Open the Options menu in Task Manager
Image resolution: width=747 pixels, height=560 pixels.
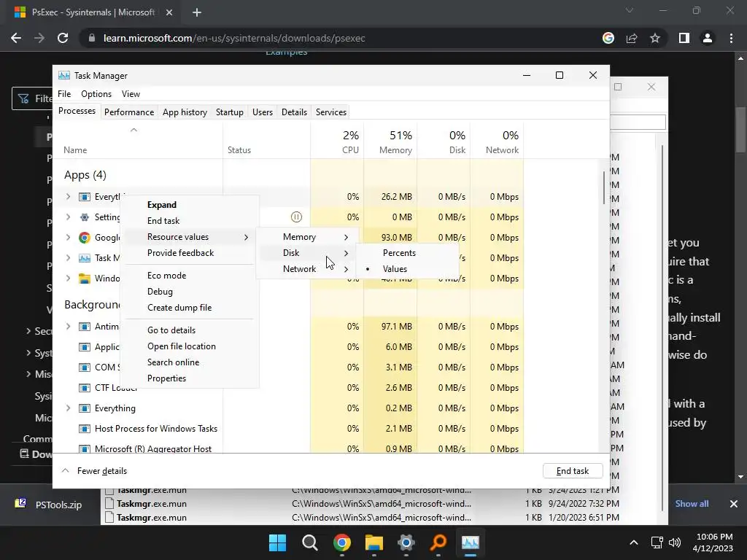coord(96,94)
